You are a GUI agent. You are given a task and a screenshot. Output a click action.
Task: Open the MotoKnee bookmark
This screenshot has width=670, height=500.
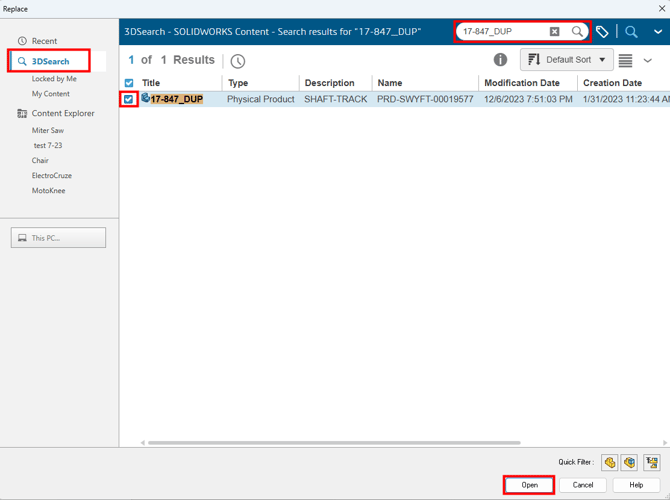point(48,191)
